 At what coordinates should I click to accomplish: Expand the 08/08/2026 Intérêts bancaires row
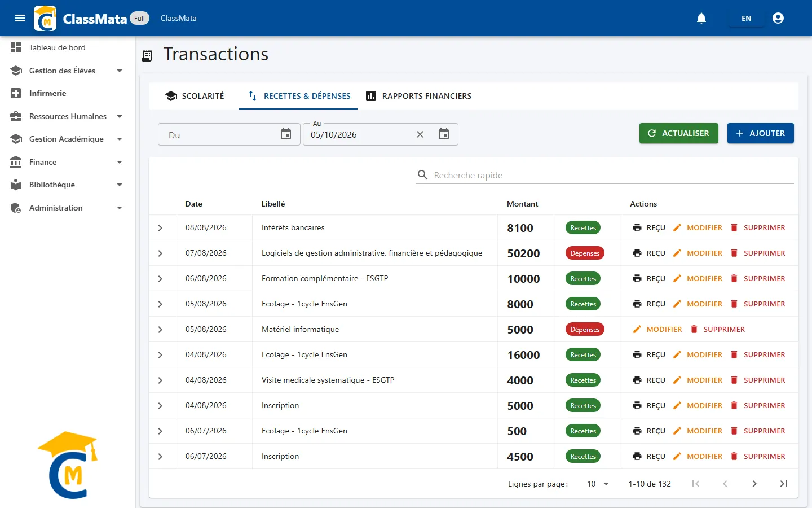point(160,228)
